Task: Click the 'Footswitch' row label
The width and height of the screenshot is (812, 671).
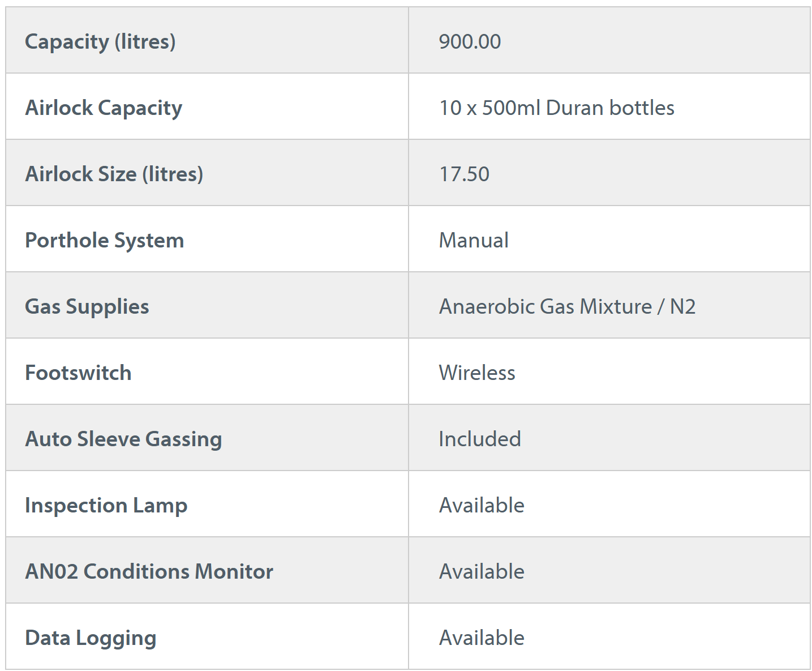Action: (x=78, y=373)
